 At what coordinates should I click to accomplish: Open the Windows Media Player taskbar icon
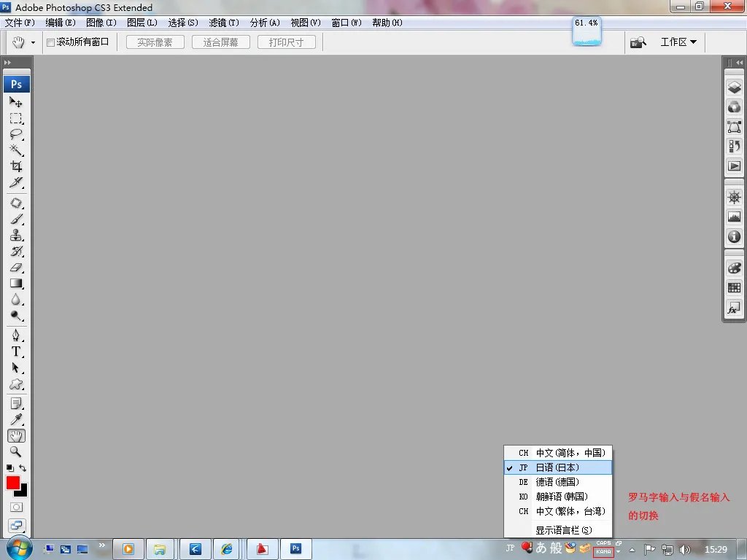coord(128,548)
